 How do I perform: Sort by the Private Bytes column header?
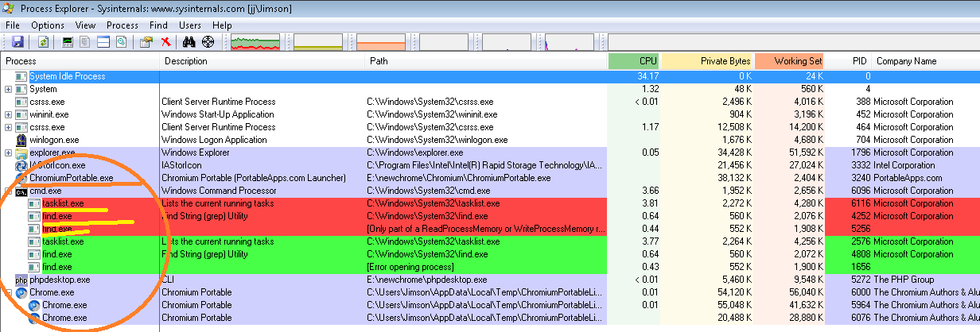(707, 61)
